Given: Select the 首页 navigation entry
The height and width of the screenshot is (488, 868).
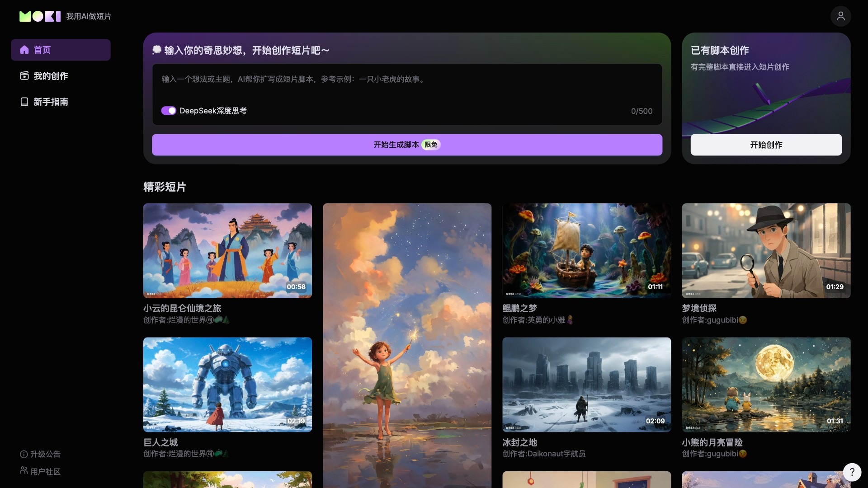Looking at the screenshot, I should (x=42, y=50).
